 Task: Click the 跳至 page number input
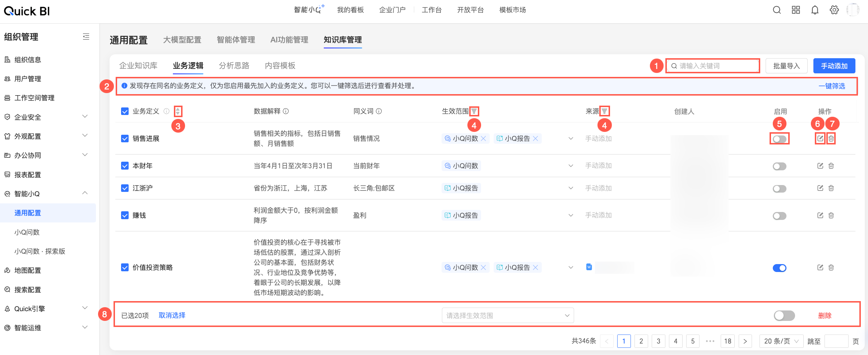click(x=836, y=341)
